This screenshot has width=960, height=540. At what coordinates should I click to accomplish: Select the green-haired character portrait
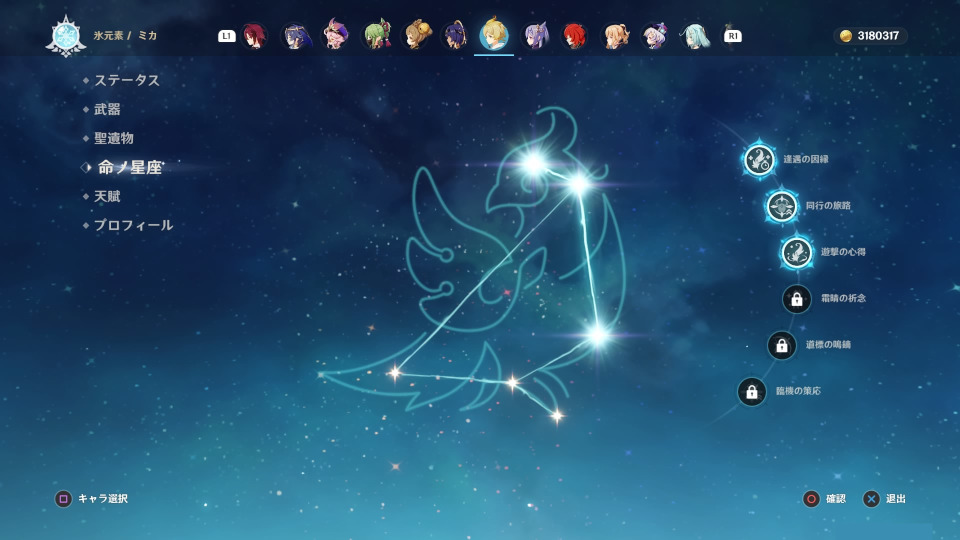click(377, 36)
